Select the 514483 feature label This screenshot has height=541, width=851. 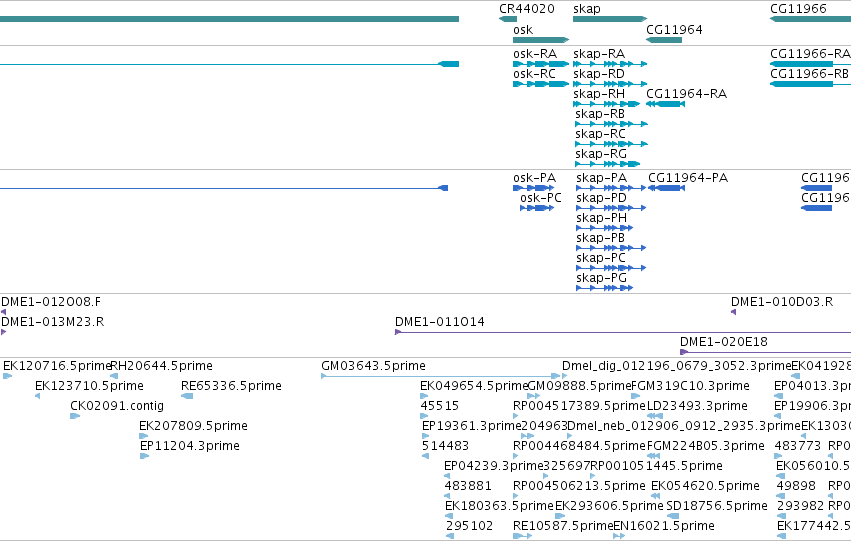(445, 447)
